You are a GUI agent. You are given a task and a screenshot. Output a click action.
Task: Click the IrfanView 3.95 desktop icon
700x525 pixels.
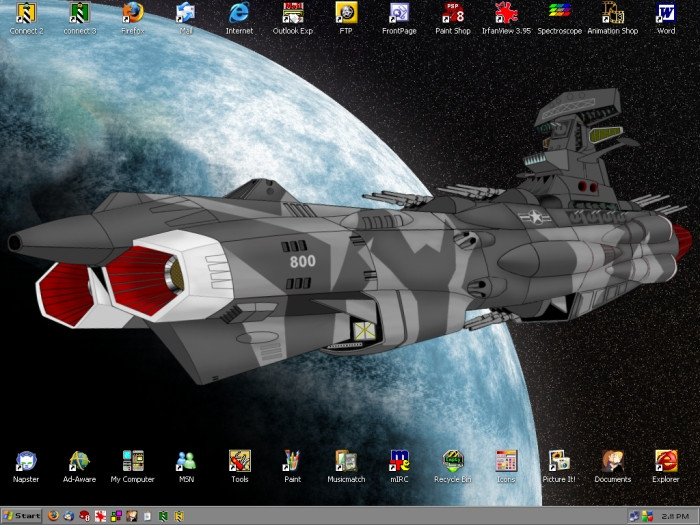[x=506, y=19]
